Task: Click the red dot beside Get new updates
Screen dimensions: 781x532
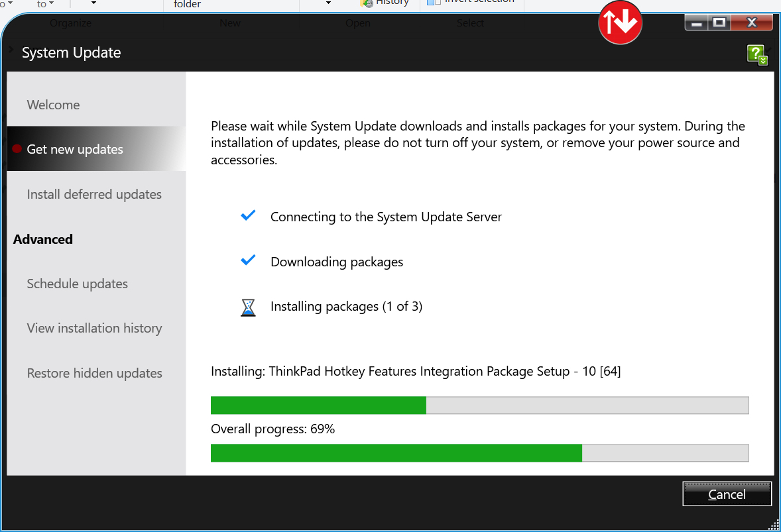Action: [x=16, y=148]
